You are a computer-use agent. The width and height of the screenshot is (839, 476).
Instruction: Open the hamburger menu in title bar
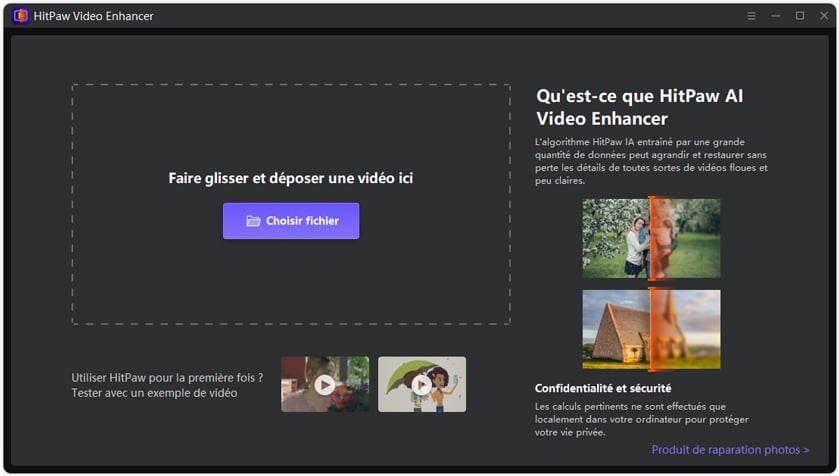(x=752, y=16)
